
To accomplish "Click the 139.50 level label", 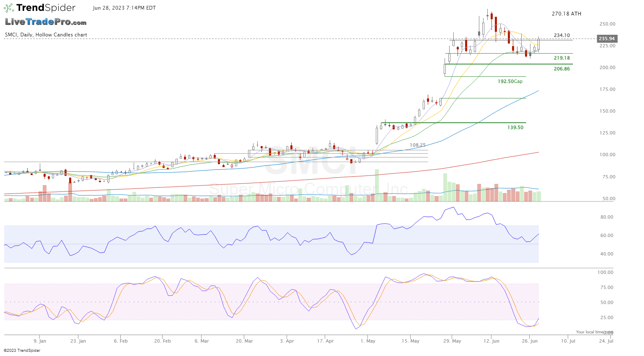I will (x=515, y=127).
